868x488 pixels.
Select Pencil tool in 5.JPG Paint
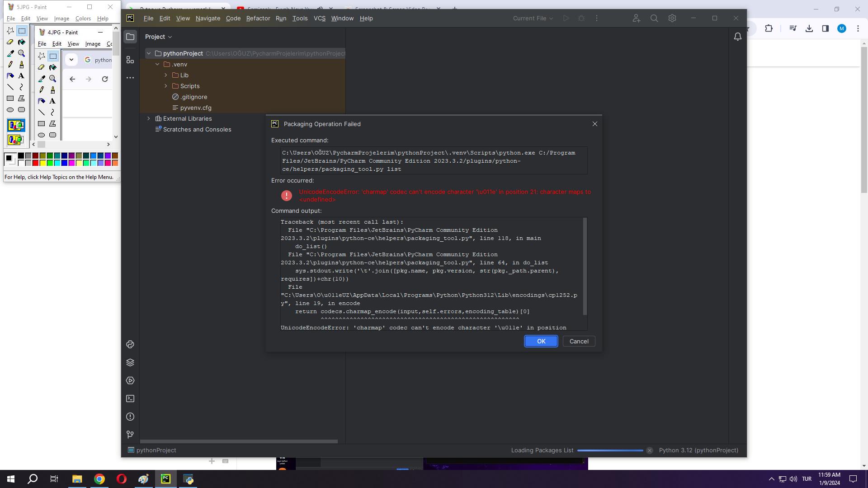[10, 65]
